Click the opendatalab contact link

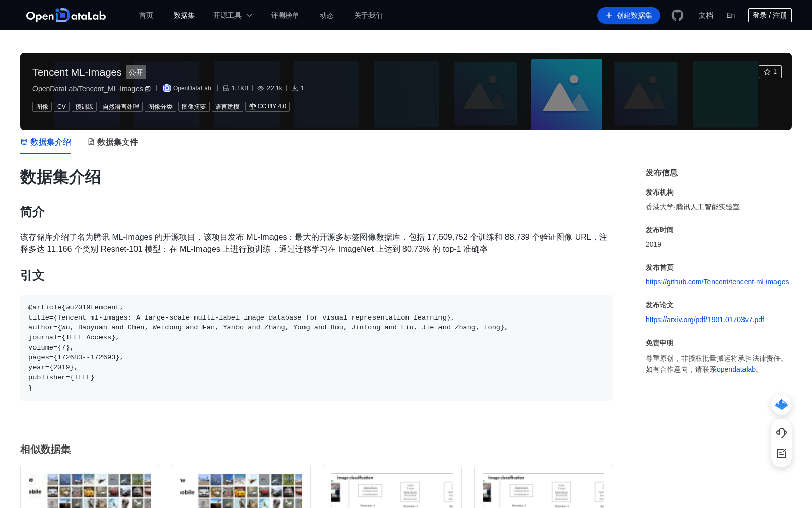[736, 369]
